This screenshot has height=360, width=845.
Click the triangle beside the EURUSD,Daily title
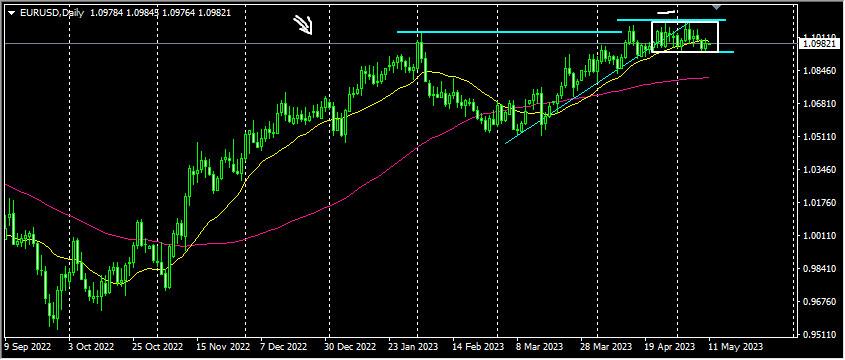pyautogui.click(x=11, y=12)
